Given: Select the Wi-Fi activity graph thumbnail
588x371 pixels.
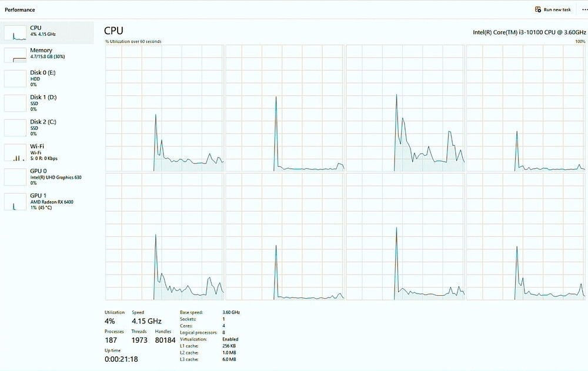Looking at the screenshot, I should click(x=15, y=152).
